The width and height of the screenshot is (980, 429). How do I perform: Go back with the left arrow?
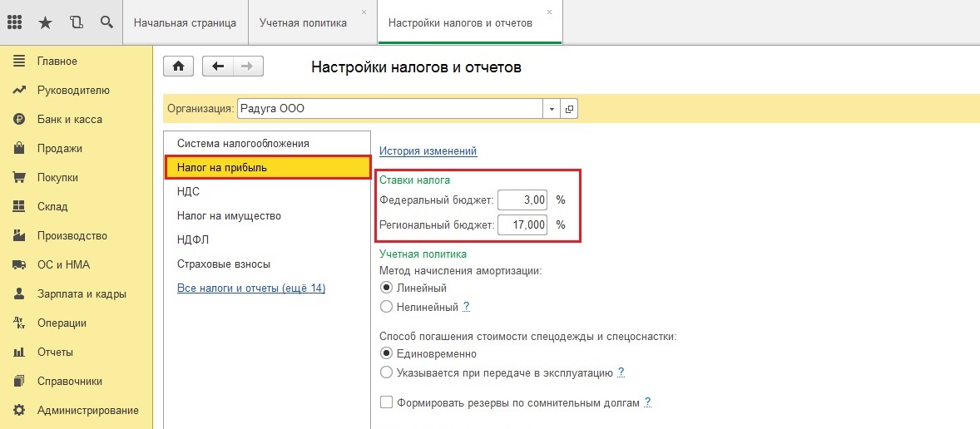point(217,67)
